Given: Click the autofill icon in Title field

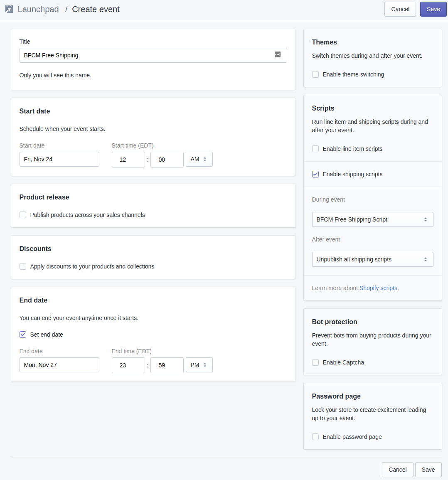Looking at the screenshot, I should (278, 54).
